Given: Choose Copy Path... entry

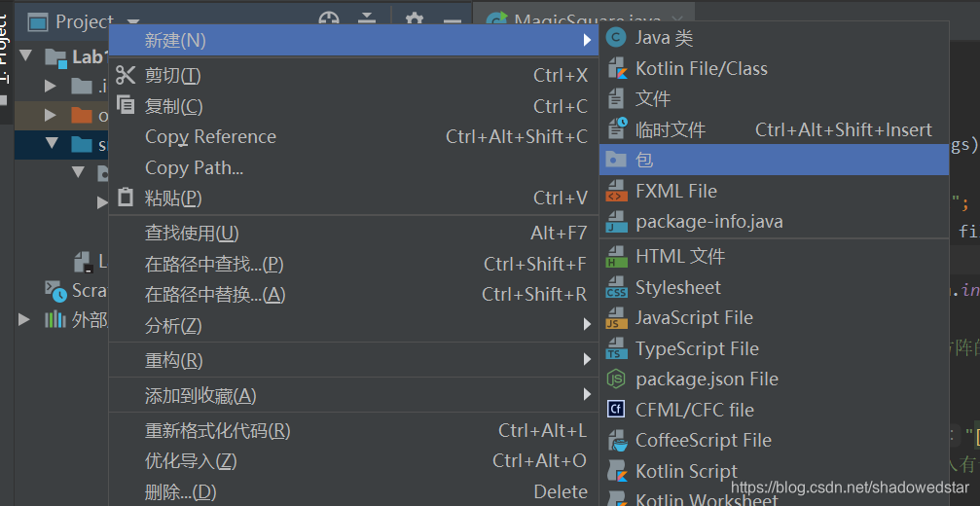Looking at the screenshot, I should (353, 167).
